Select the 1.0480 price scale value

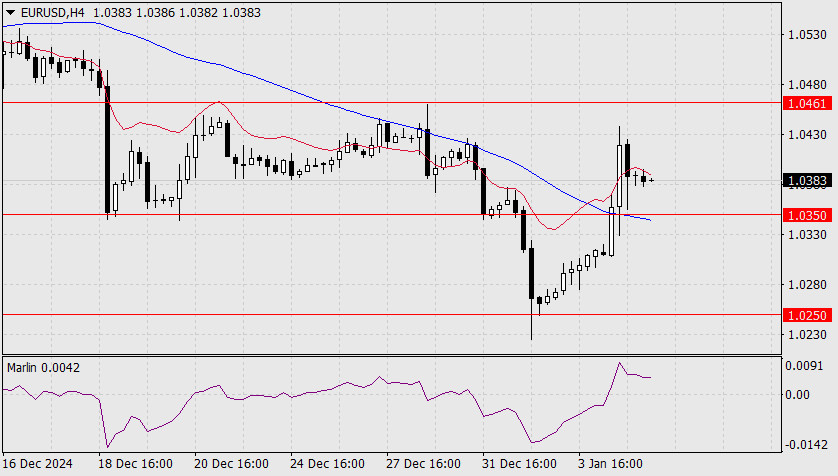click(x=807, y=84)
